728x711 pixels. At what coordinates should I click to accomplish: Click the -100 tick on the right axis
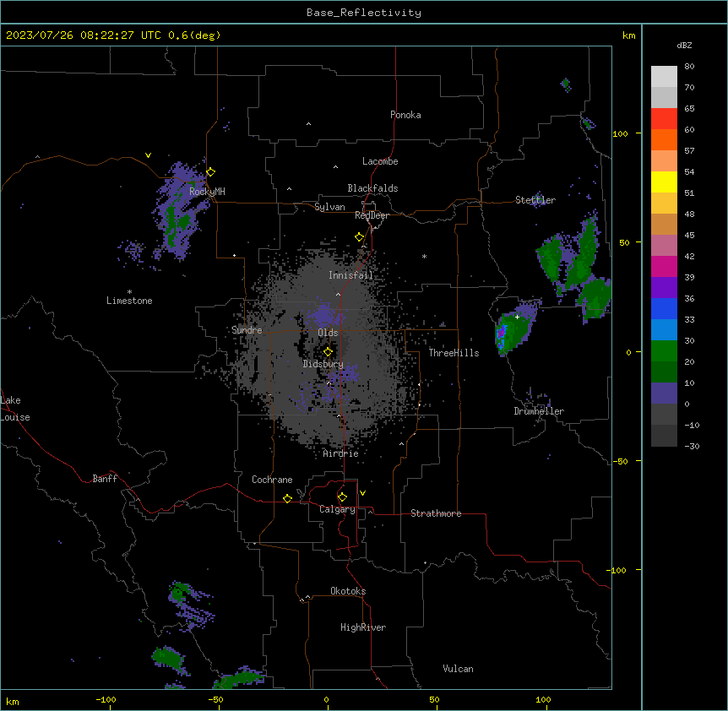pos(617,570)
